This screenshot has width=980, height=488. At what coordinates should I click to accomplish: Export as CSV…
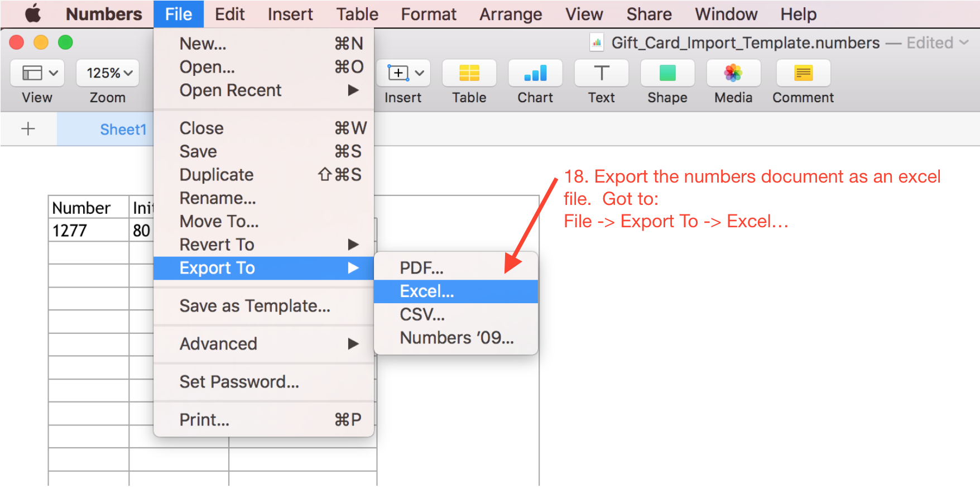point(456,315)
